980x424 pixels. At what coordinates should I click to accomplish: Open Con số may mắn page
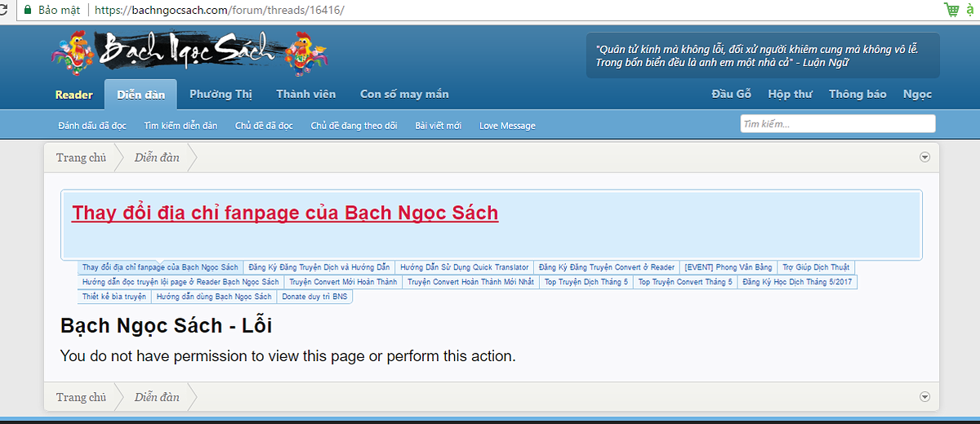(404, 95)
